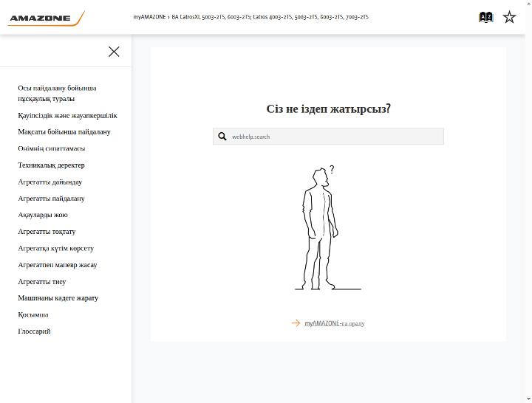This screenshot has height=403, width=532.
Task: Open Осы пайдалану бойынша нұсқаулық туралы
Action: (58, 93)
